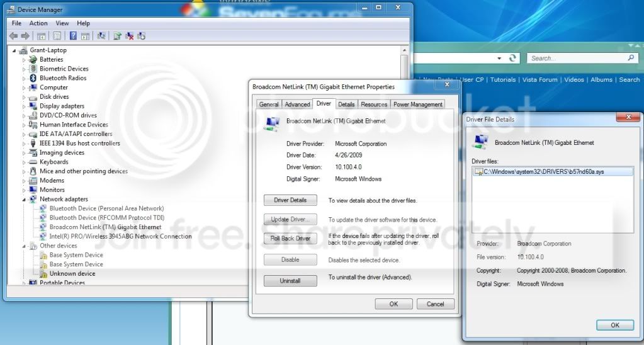Click the Imaging devices category icon

[x=33, y=153]
